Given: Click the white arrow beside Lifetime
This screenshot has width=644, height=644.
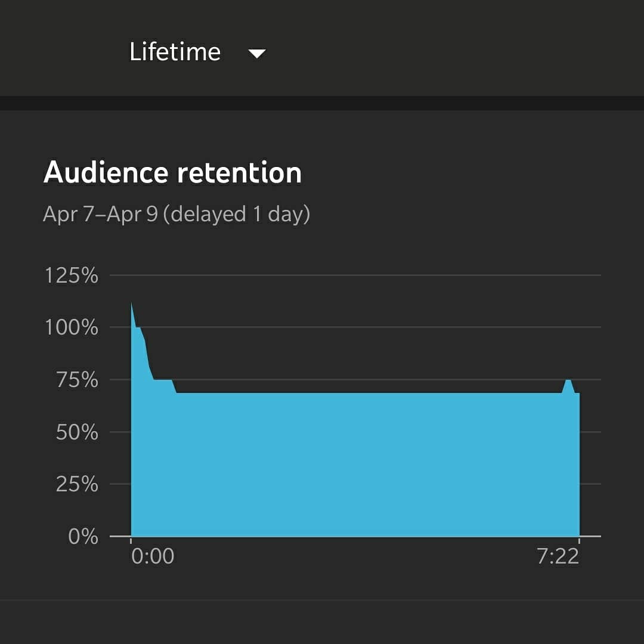Looking at the screenshot, I should point(257,54).
